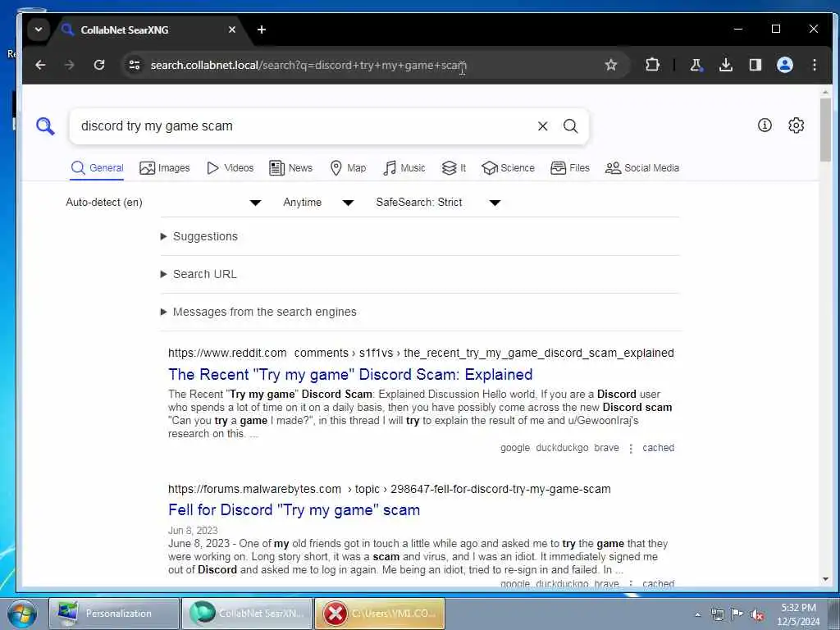This screenshot has height=630, width=840.
Task: Open 'Fell for Discord Try my game scam' result
Action: tap(294, 509)
